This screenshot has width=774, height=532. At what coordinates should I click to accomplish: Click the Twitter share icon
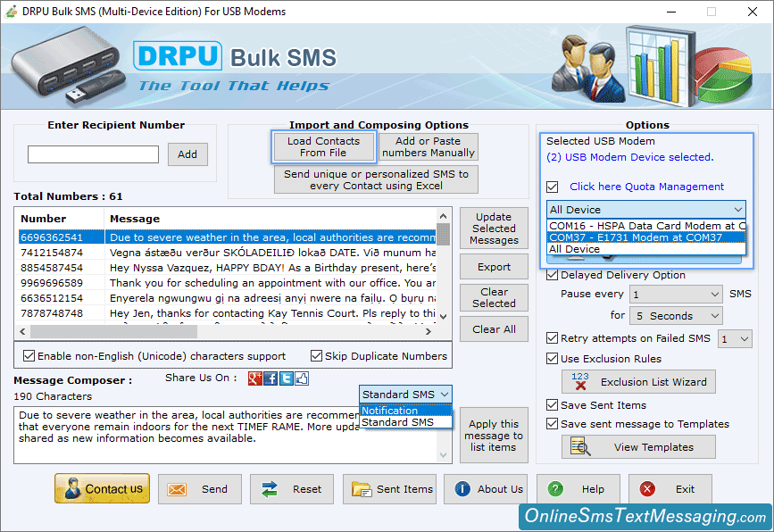287,378
